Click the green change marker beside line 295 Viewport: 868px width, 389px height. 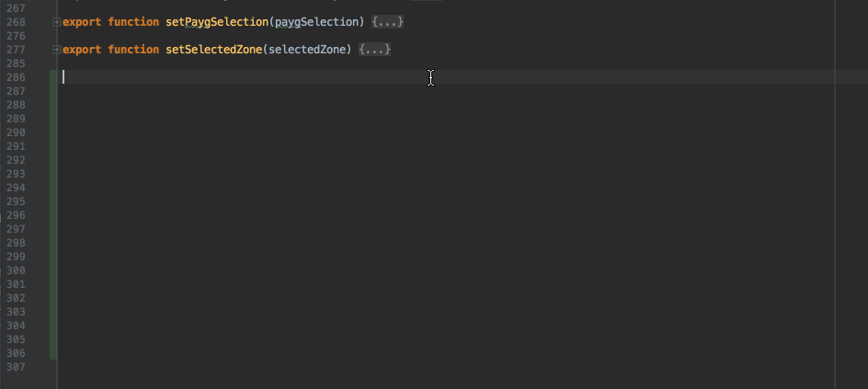pyautogui.click(x=53, y=201)
